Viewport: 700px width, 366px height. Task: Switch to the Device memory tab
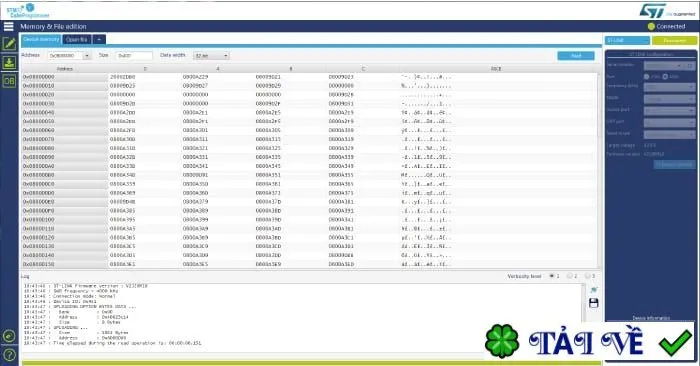(x=41, y=40)
